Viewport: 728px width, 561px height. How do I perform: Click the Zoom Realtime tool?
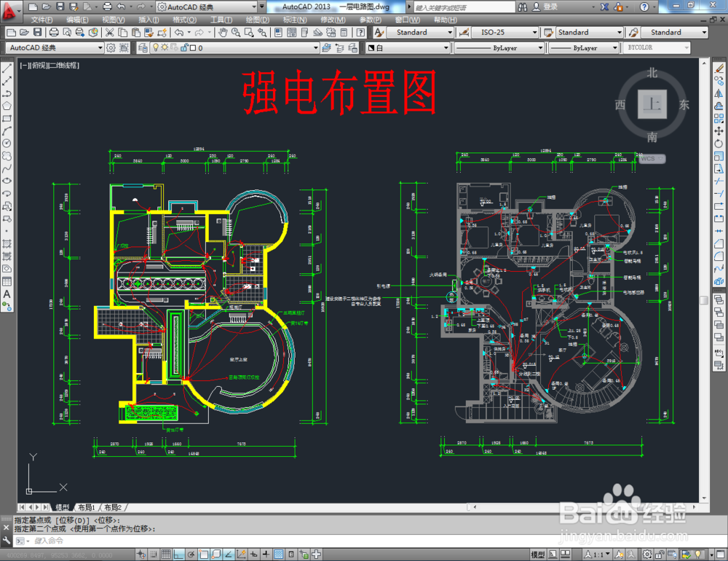(236, 32)
